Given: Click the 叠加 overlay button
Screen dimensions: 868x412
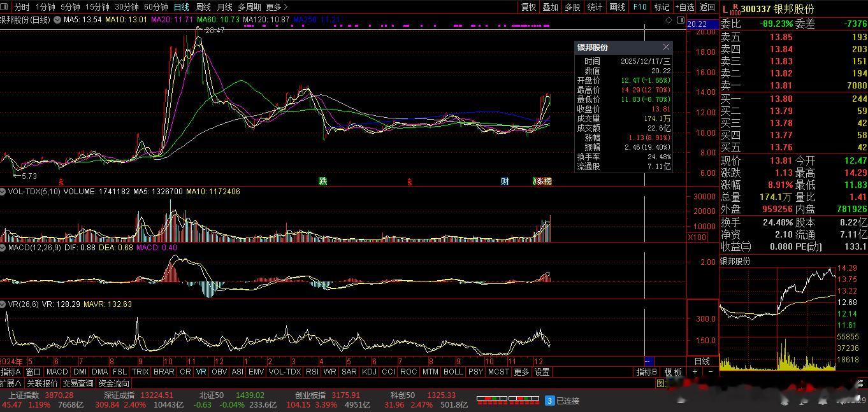Looking at the screenshot, I should pyautogui.click(x=550, y=7).
